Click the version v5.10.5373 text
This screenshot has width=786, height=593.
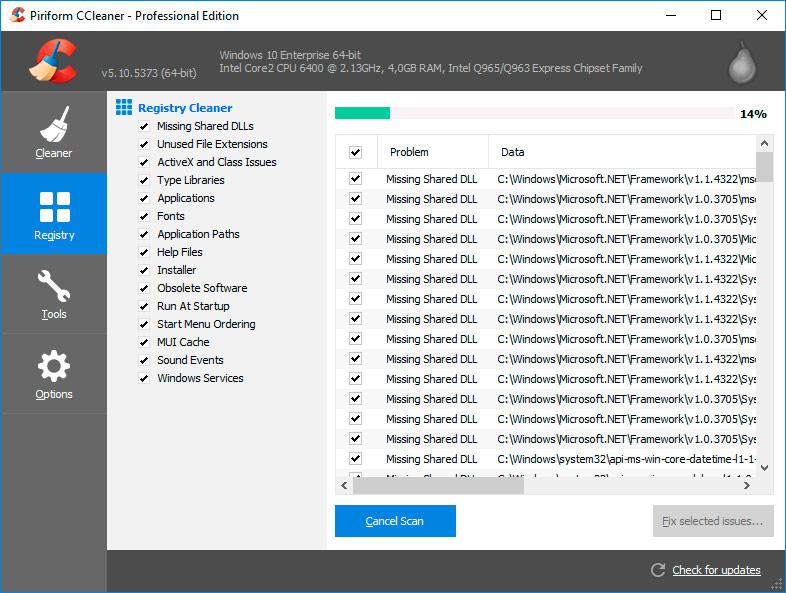point(149,73)
